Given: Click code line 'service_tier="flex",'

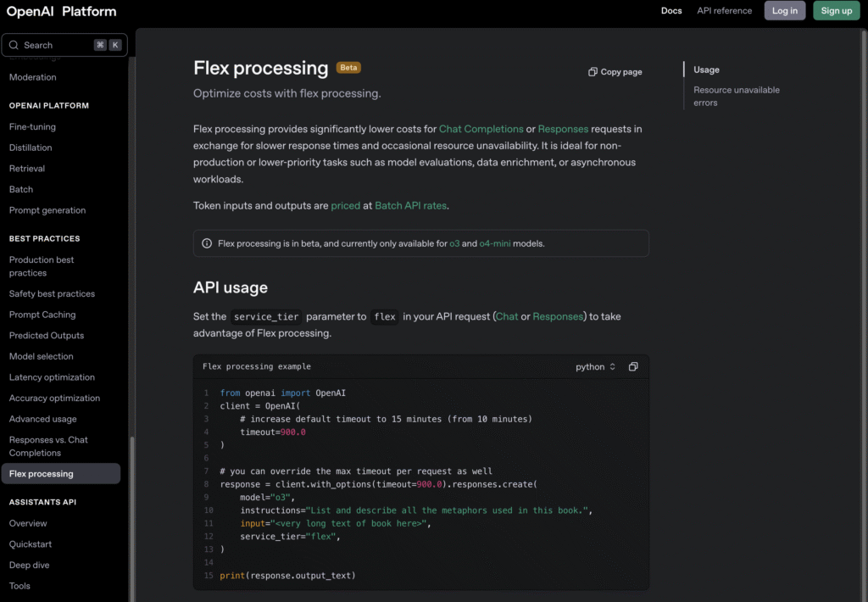Looking at the screenshot, I should [290, 537].
